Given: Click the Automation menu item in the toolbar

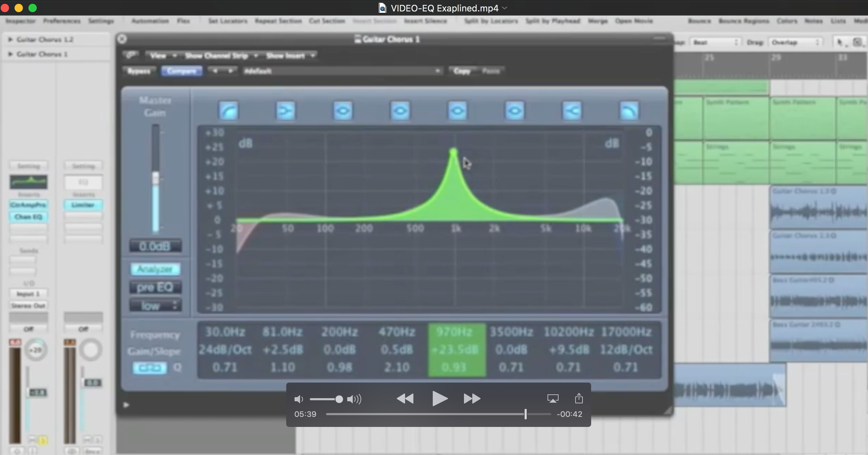Looking at the screenshot, I should click(150, 21).
